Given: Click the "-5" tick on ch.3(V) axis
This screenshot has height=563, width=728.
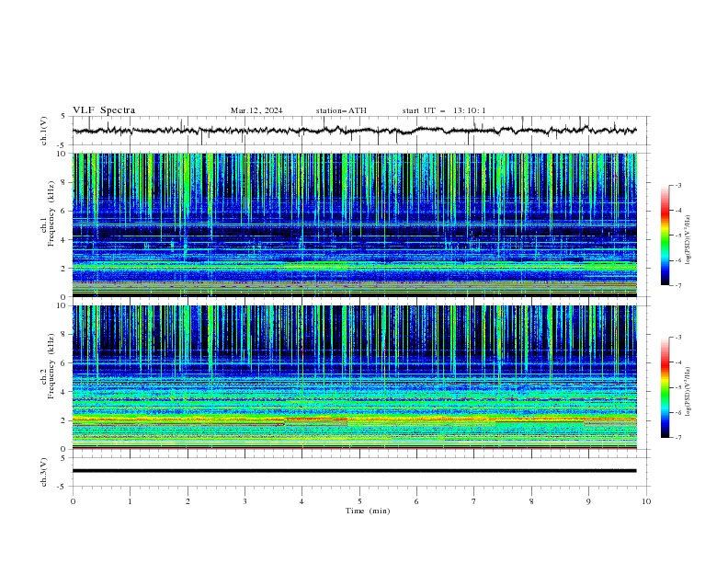Looking at the screenshot, I should 63,487.
